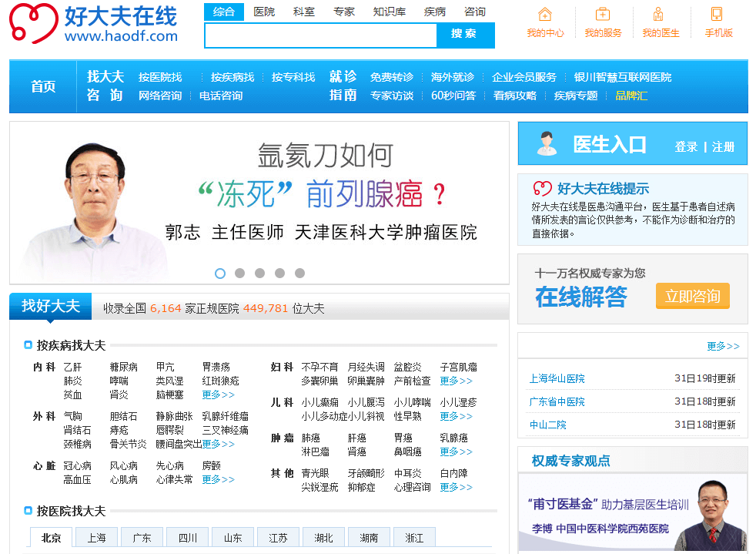756x554 pixels.
Task: Select the 上海 hospital region tab
Action: click(x=96, y=537)
